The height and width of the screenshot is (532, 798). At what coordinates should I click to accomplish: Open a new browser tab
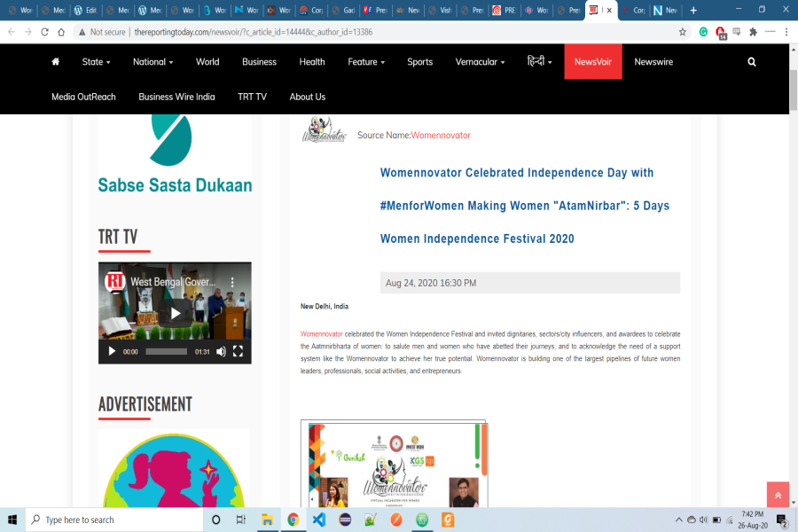693,10
